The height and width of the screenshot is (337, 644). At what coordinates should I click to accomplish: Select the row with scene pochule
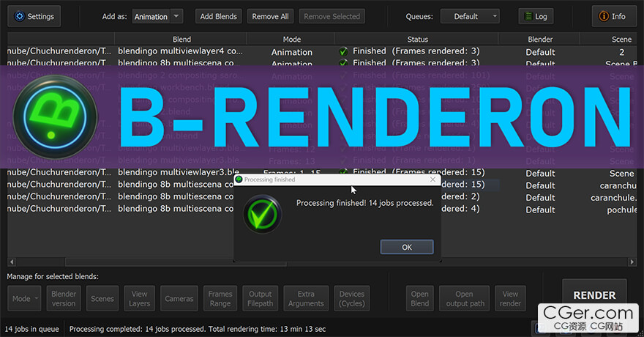click(322, 210)
